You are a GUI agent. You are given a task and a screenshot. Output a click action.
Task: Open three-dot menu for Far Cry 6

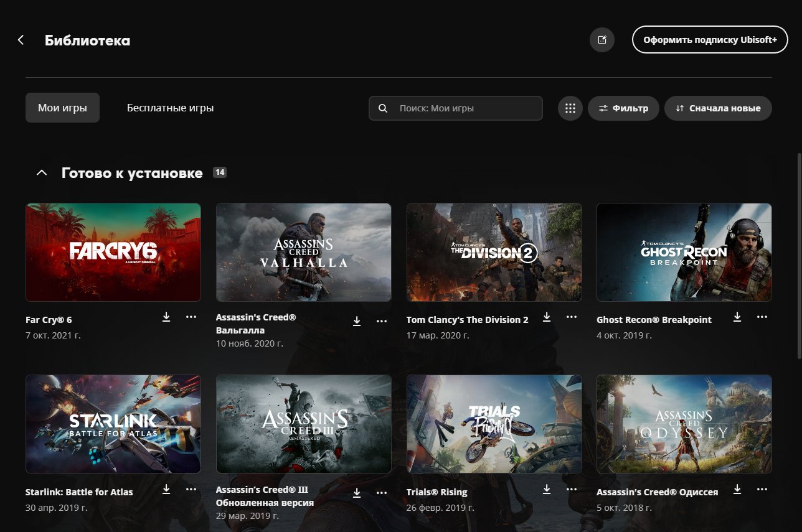(191, 317)
